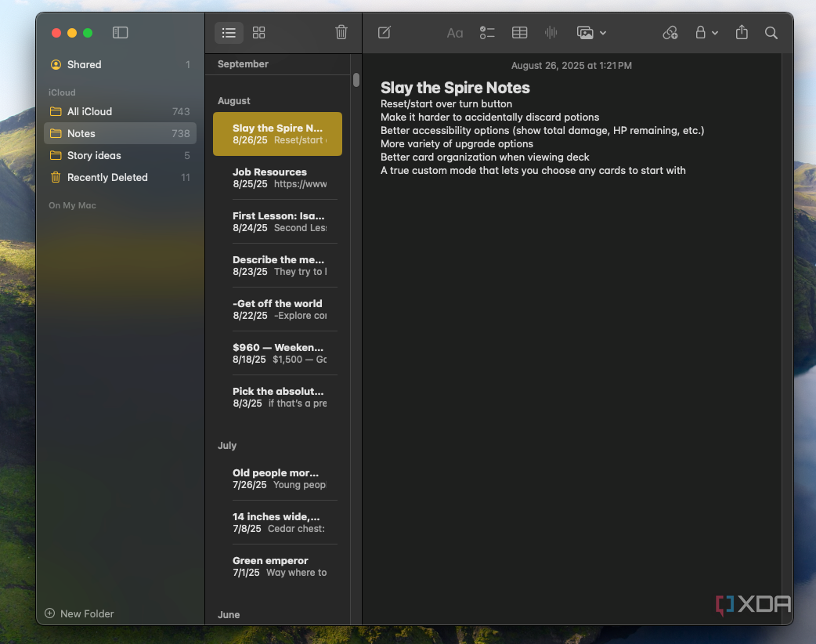Expand the media dropdown arrow

(603, 33)
